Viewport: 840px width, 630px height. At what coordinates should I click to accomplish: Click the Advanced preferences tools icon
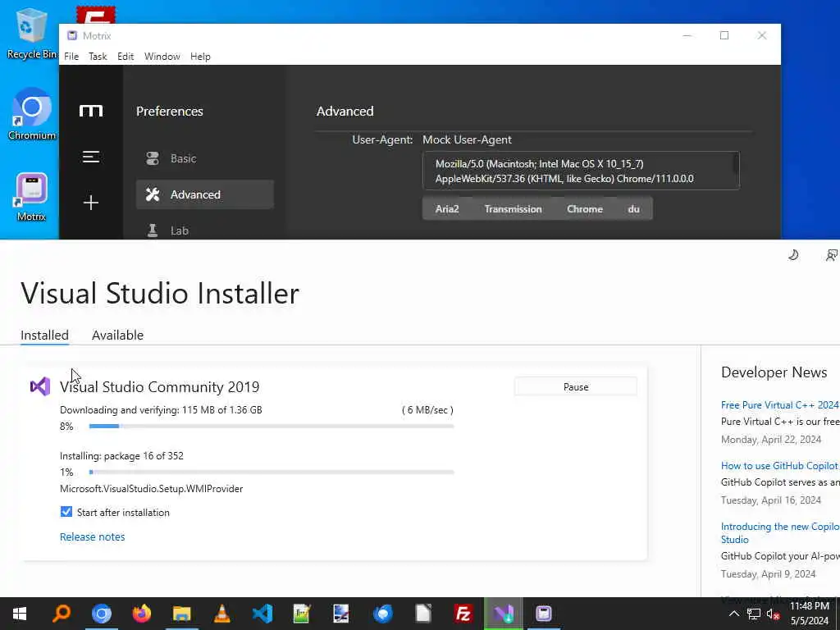click(x=153, y=194)
